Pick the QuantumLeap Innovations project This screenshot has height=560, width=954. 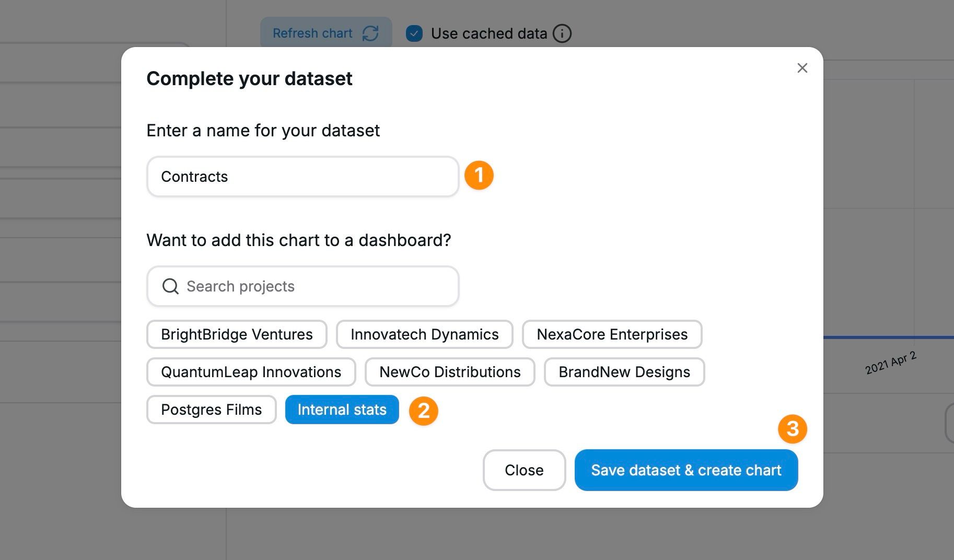point(251,372)
